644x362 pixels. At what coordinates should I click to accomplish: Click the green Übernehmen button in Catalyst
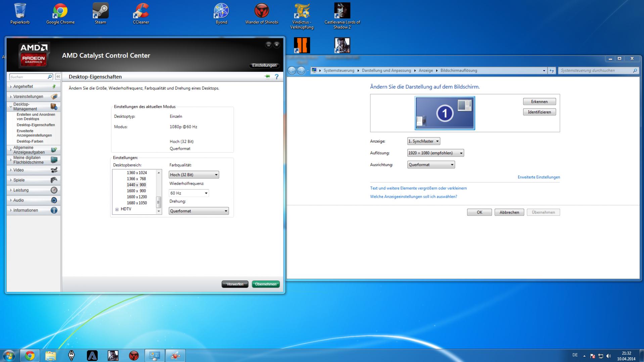click(266, 284)
